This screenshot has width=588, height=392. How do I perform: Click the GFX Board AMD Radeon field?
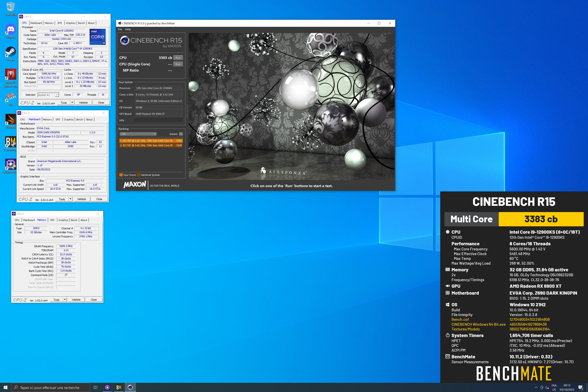point(159,114)
